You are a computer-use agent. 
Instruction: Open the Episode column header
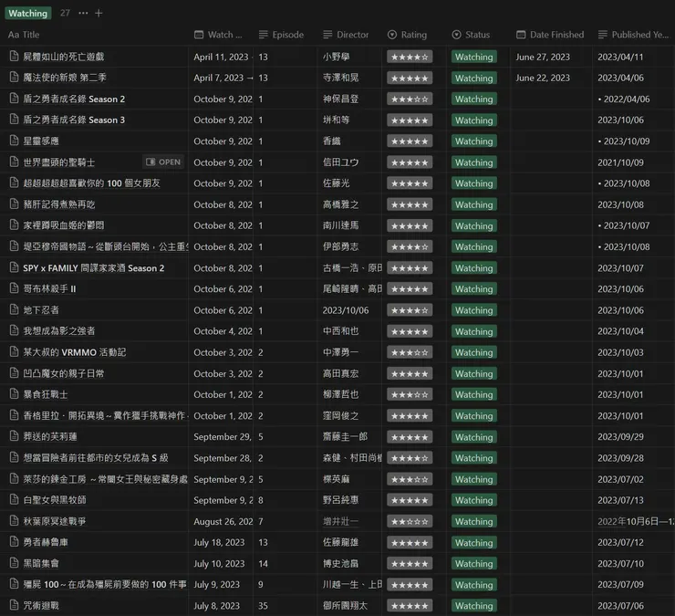click(281, 35)
